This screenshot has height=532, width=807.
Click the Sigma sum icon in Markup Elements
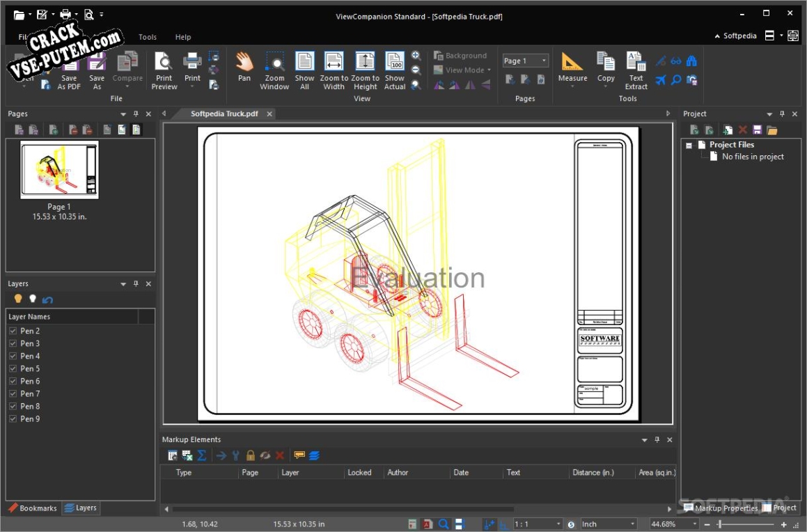click(202, 455)
